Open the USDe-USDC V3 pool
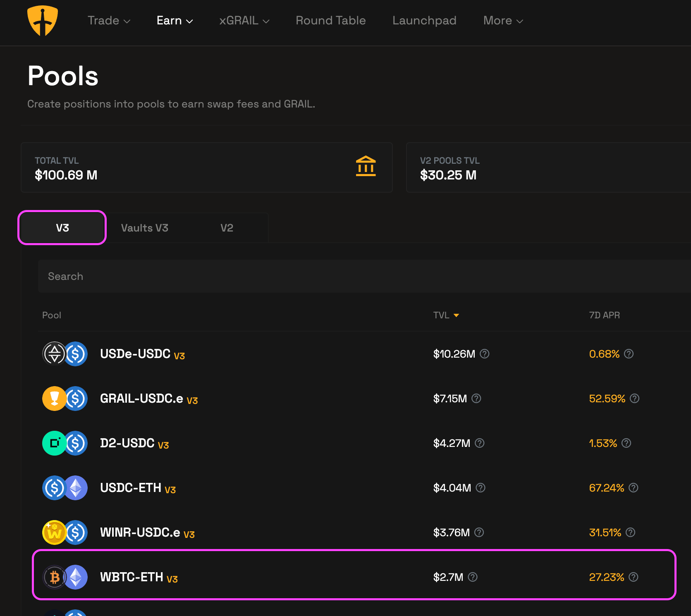 pyautogui.click(x=142, y=354)
